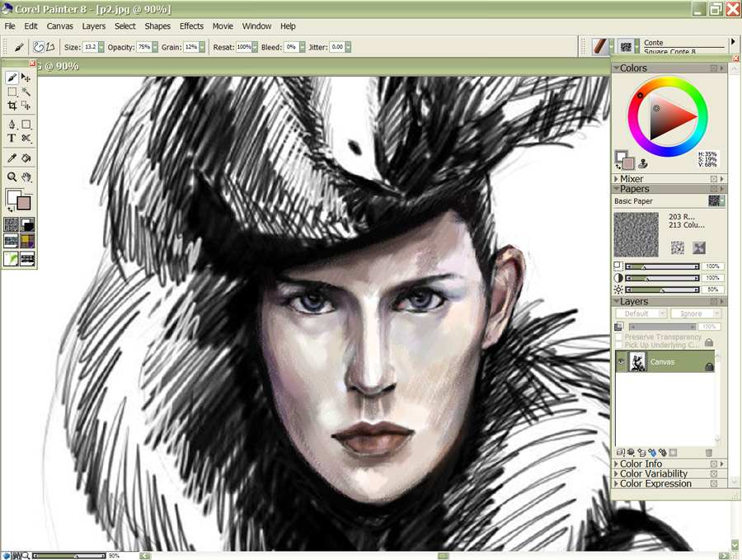Open the Size dropdown arrow
This screenshot has width=742, height=560.
point(101,47)
